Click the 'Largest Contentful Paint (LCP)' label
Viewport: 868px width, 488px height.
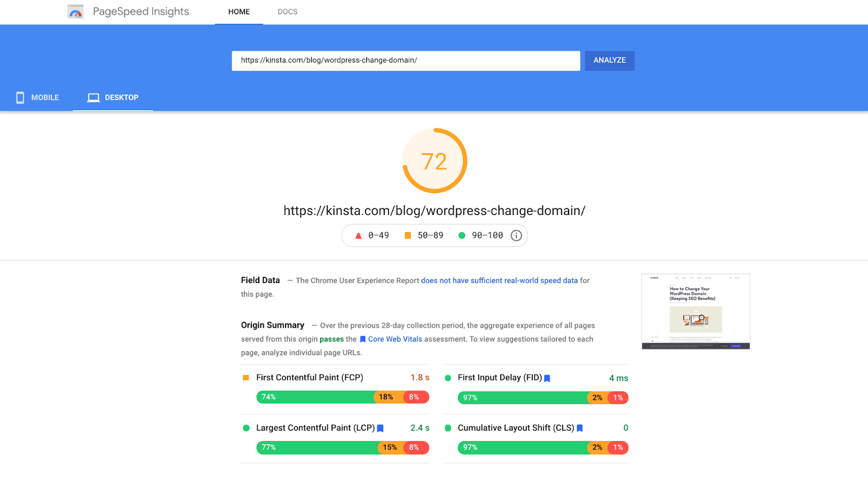315,428
